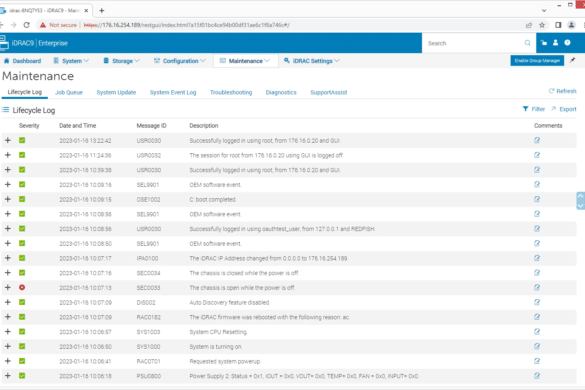Open the Filter options
Viewport: 585px width, 390px height.
[534, 109]
